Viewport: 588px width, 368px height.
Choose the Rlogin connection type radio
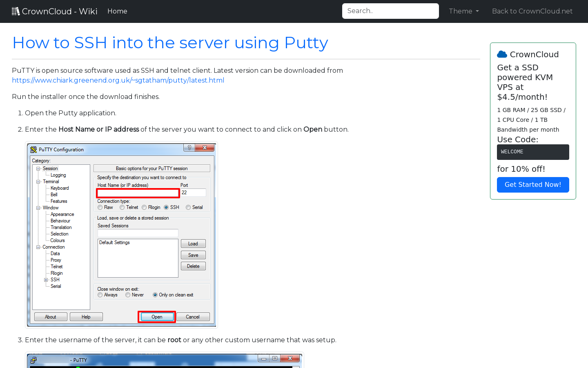coord(144,207)
